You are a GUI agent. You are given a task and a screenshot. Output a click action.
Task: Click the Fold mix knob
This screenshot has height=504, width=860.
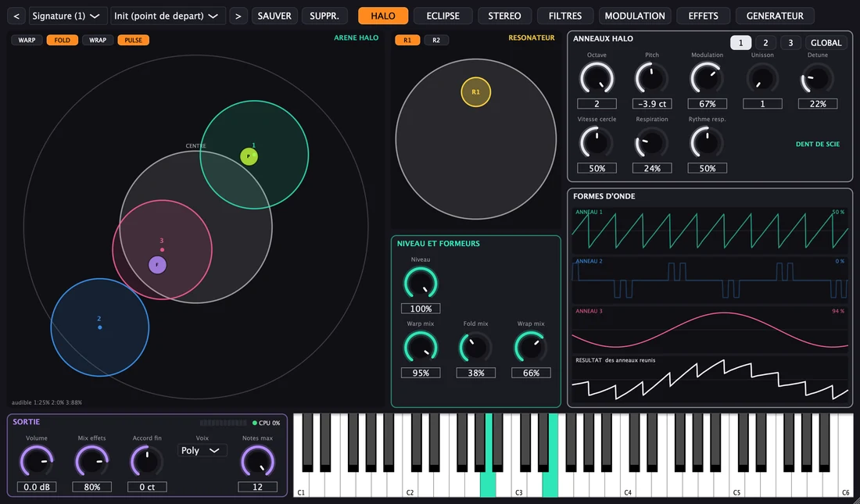475,348
